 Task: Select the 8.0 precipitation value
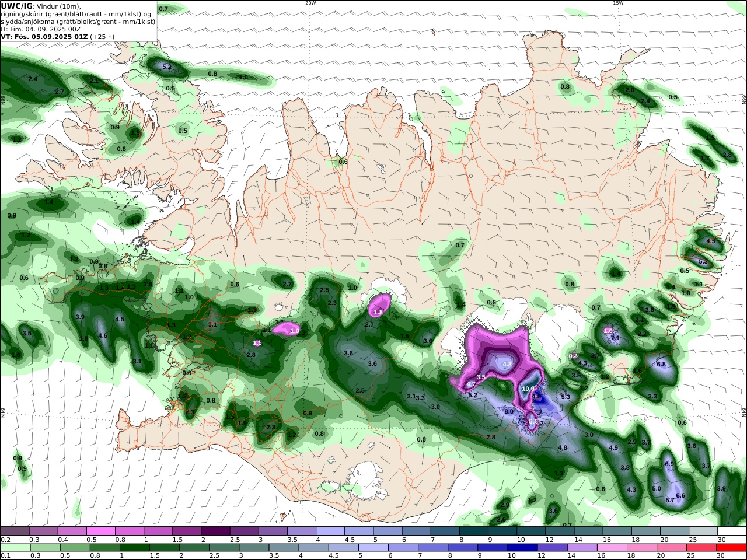click(509, 411)
